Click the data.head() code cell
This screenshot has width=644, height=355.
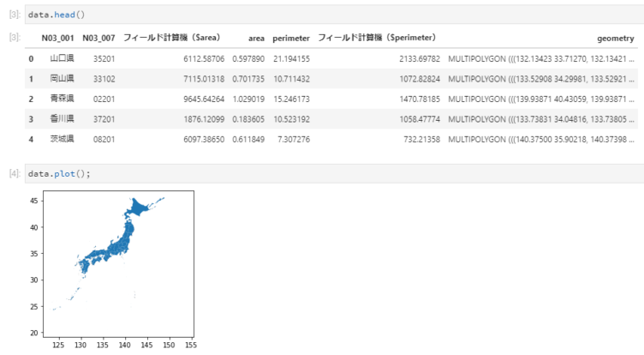334,15
